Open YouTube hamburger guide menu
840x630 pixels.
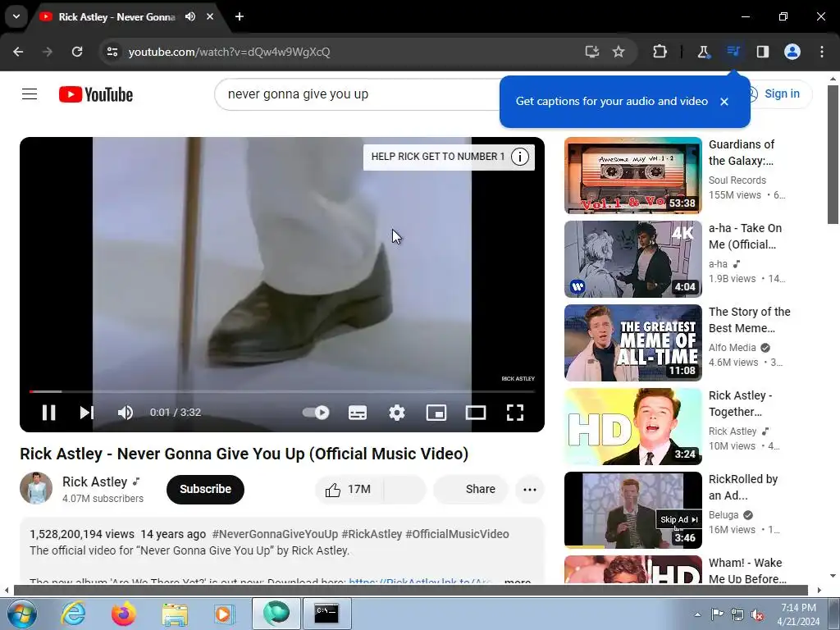[x=30, y=94]
